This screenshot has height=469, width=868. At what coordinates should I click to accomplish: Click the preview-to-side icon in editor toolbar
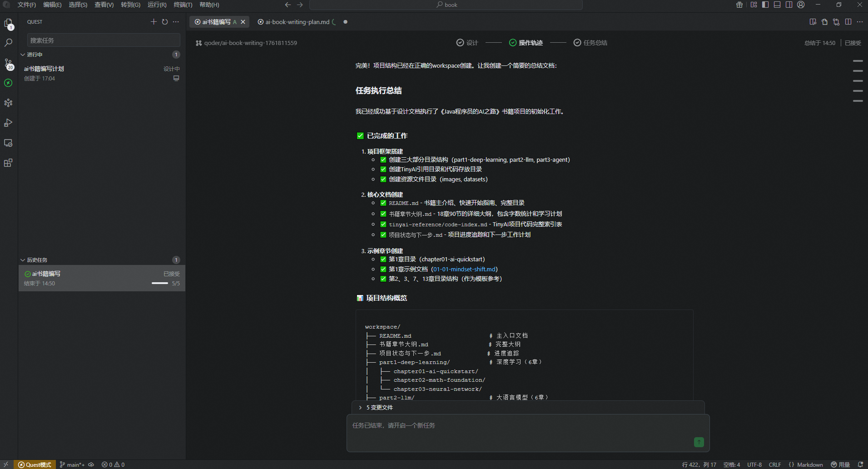(813, 22)
